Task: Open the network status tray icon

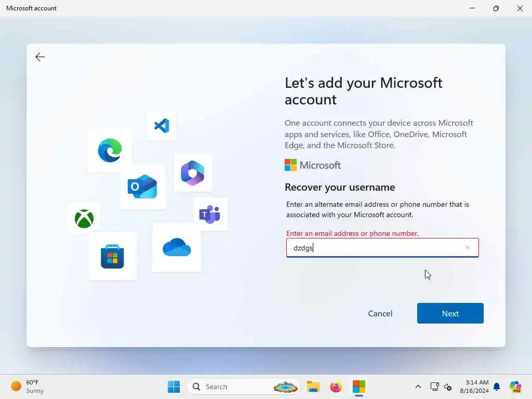Action: click(x=435, y=387)
